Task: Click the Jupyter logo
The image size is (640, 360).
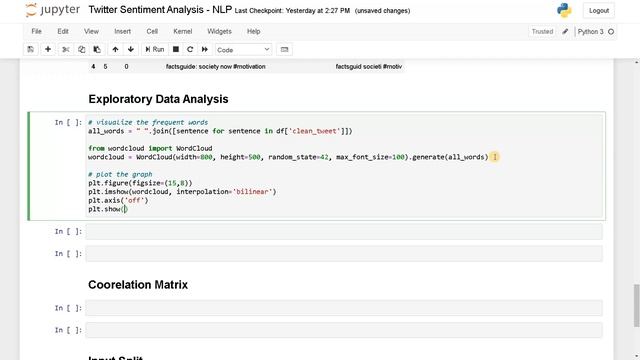Action: 53,10
